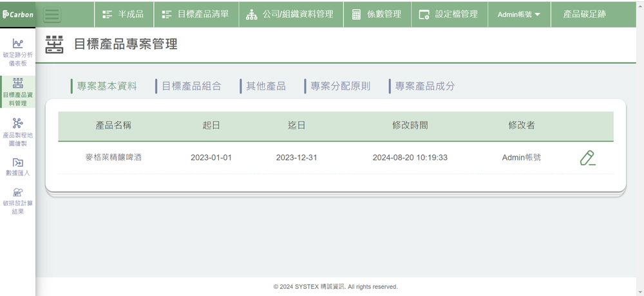
Task: Click the edit pencil icon for 麥格萊精釀啤酒
Action: [x=587, y=158]
